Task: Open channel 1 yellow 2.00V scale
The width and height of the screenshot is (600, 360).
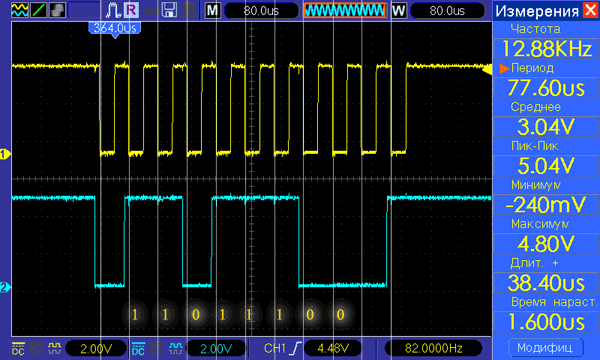Action: coord(96,348)
